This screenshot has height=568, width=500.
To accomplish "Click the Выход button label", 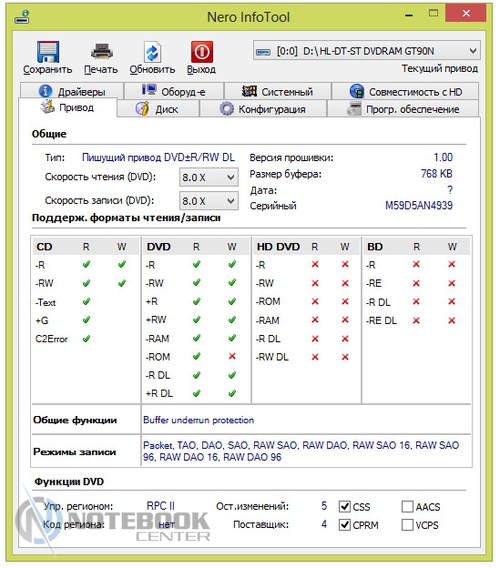I will (201, 70).
